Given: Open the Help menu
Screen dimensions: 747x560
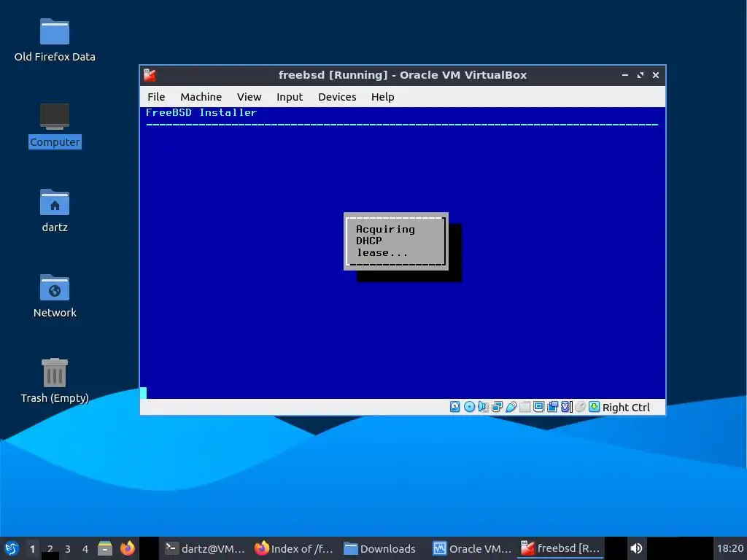Looking at the screenshot, I should point(382,97).
